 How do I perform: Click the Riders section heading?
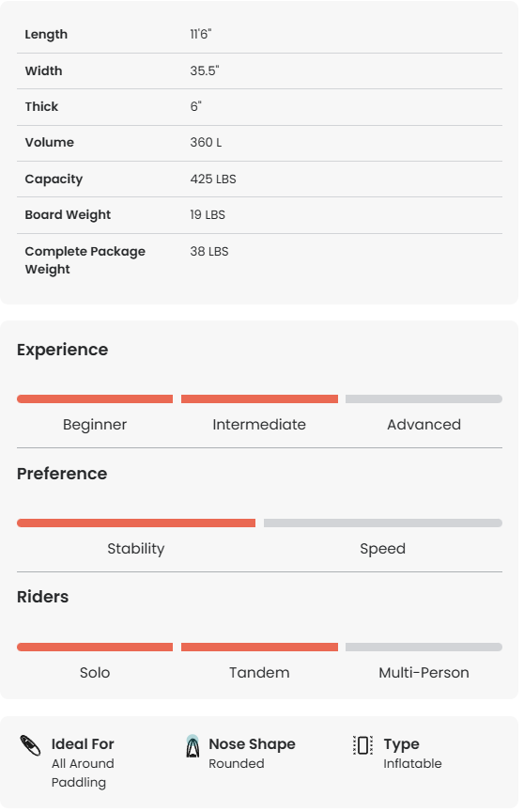pyautogui.click(x=43, y=597)
